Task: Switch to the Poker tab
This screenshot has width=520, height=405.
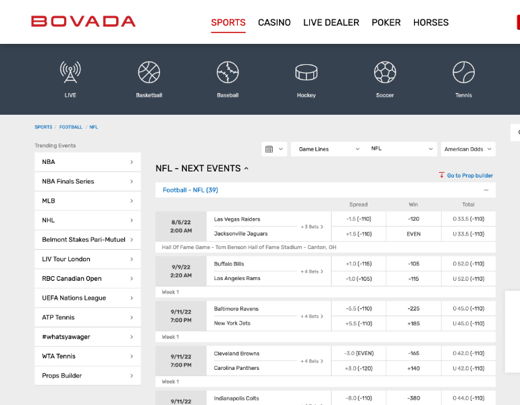Action: (386, 22)
